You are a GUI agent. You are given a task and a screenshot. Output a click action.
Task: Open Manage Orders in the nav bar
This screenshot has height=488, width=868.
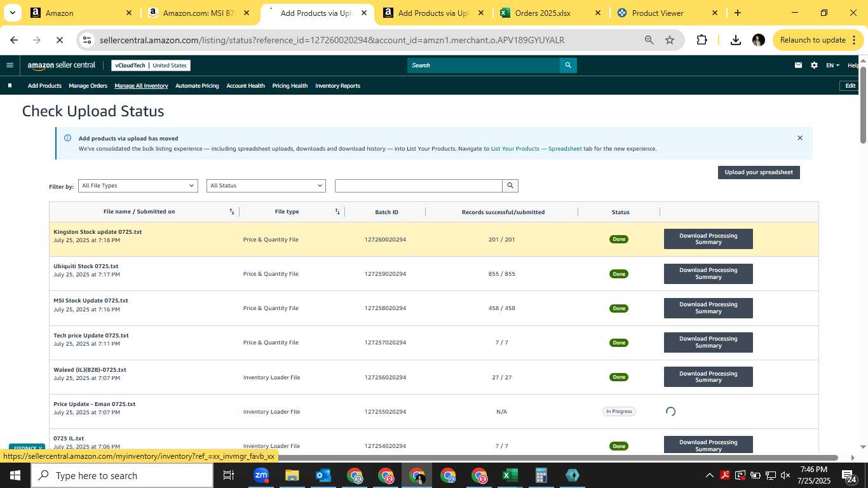(x=88, y=86)
